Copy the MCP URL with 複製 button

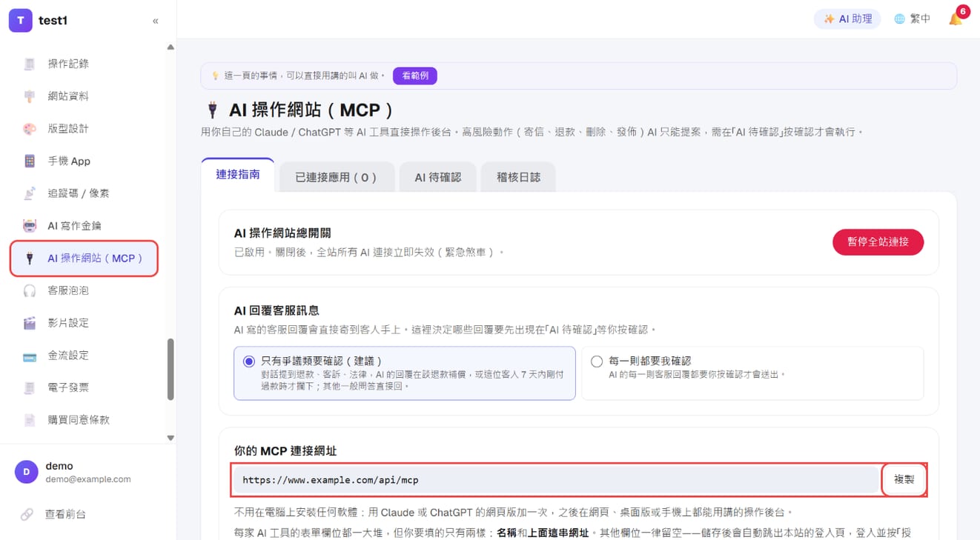[x=904, y=480]
